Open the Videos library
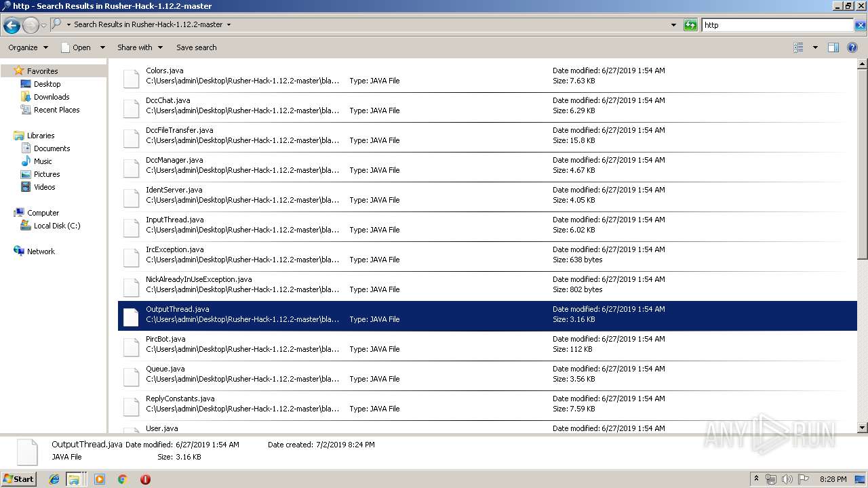 tap(44, 187)
